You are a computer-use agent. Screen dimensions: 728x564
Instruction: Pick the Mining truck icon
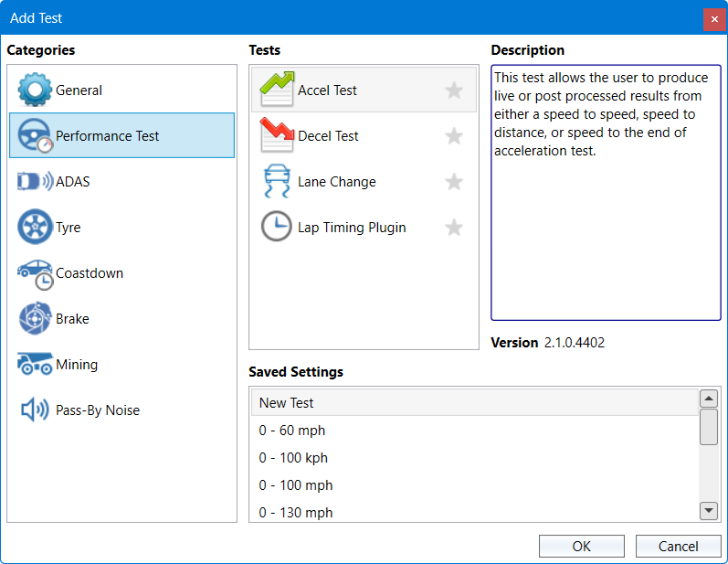tap(35, 365)
